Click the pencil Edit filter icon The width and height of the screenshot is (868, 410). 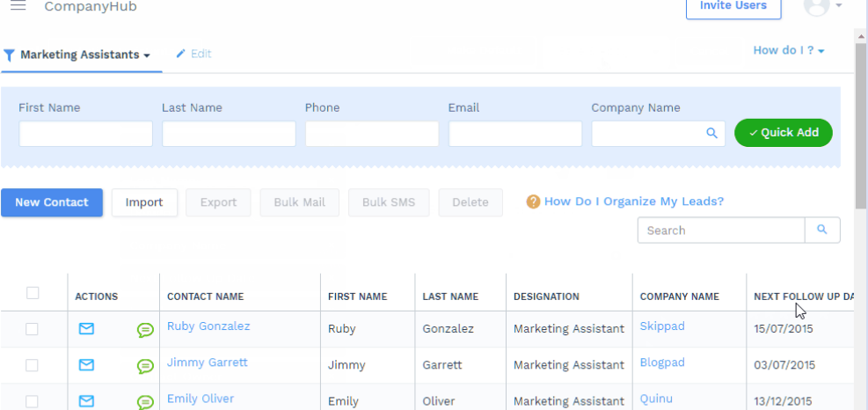(181, 54)
